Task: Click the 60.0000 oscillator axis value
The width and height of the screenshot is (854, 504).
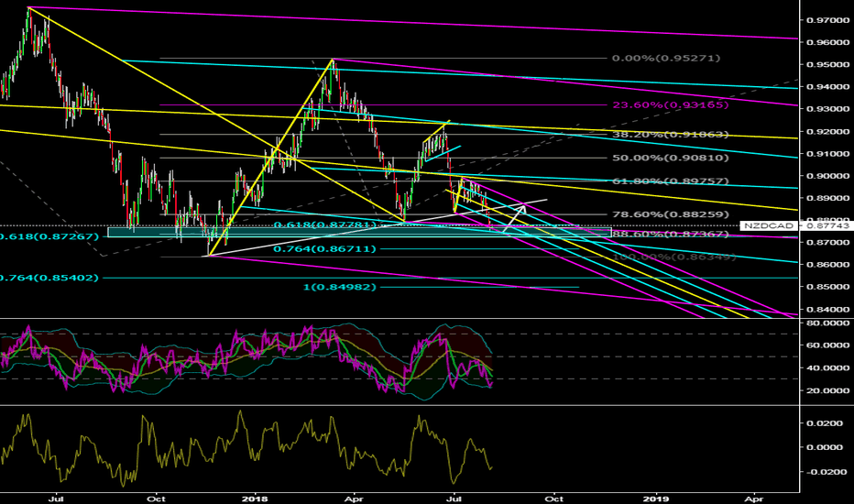Action: pyautogui.click(x=827, y=345)
